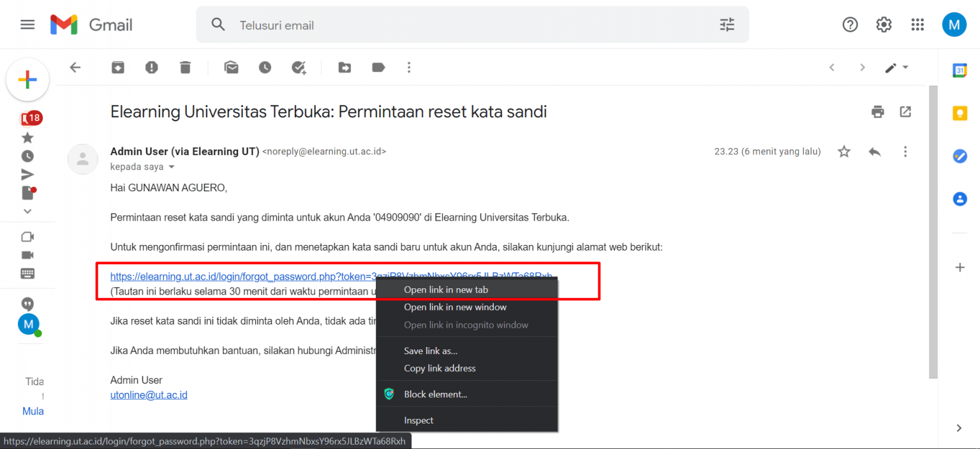Archive this email using the toolbar icon

(x=117, y=67)
